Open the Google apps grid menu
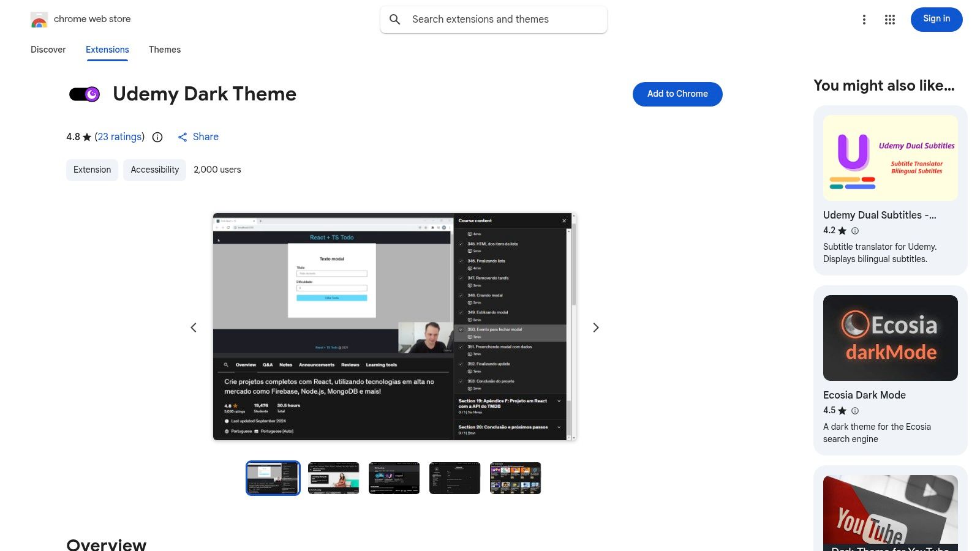This screenshot has height=551, width=980. point(889,19)
